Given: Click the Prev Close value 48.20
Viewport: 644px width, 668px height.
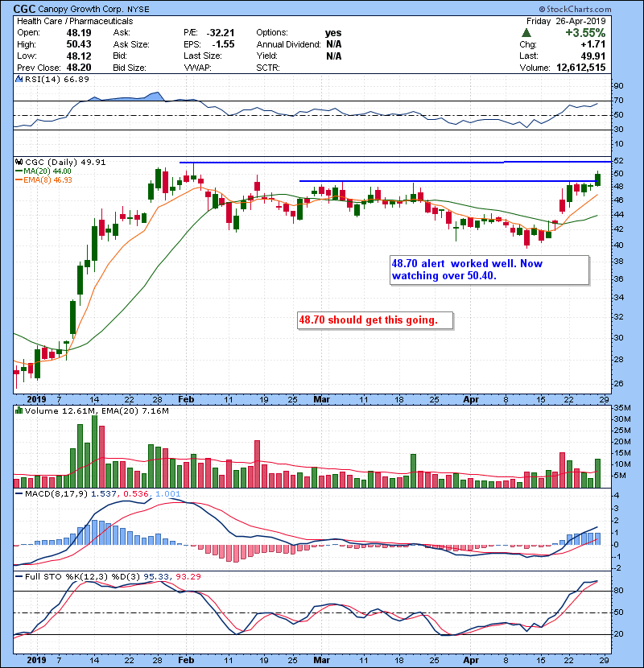Looking at the screenshot, I should click(x=78, y=68).
